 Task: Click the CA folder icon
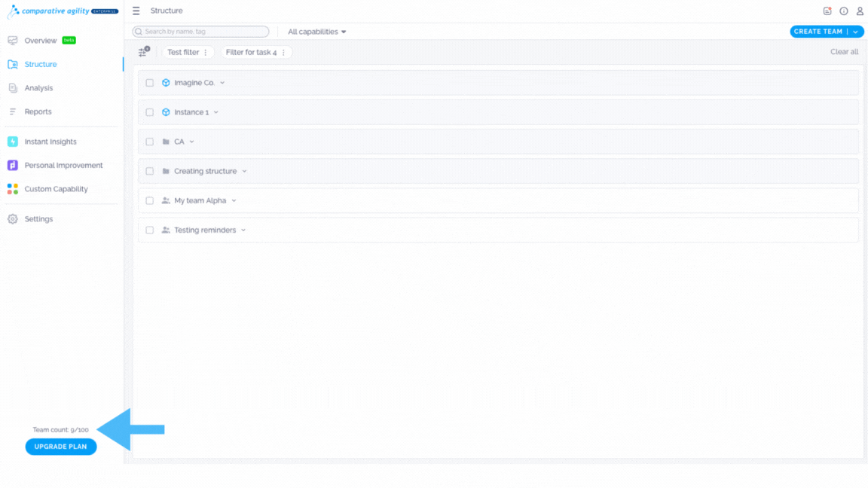pyautogui.click(x=166, y=142)
